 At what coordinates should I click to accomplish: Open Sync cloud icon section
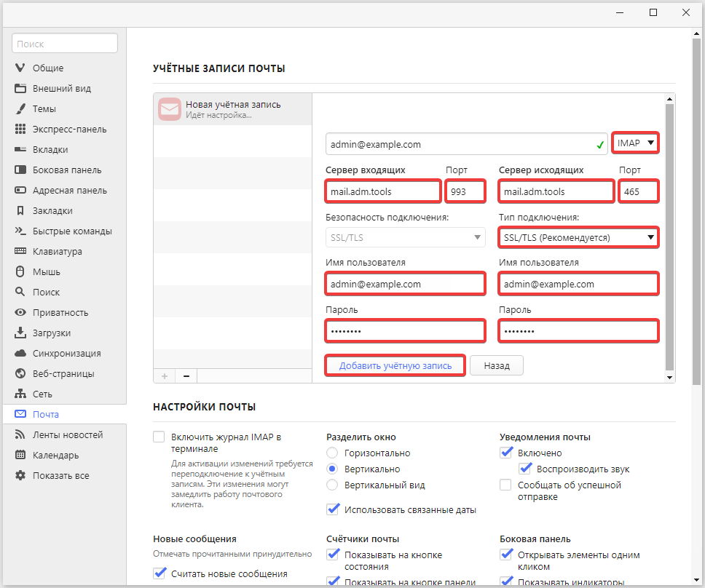click(x=20, y=354)
